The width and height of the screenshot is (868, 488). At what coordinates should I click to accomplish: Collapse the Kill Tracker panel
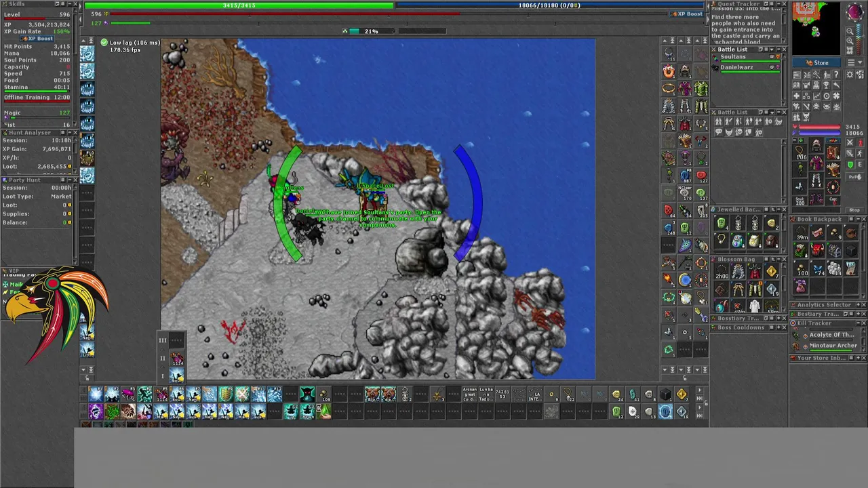[858, 323]
